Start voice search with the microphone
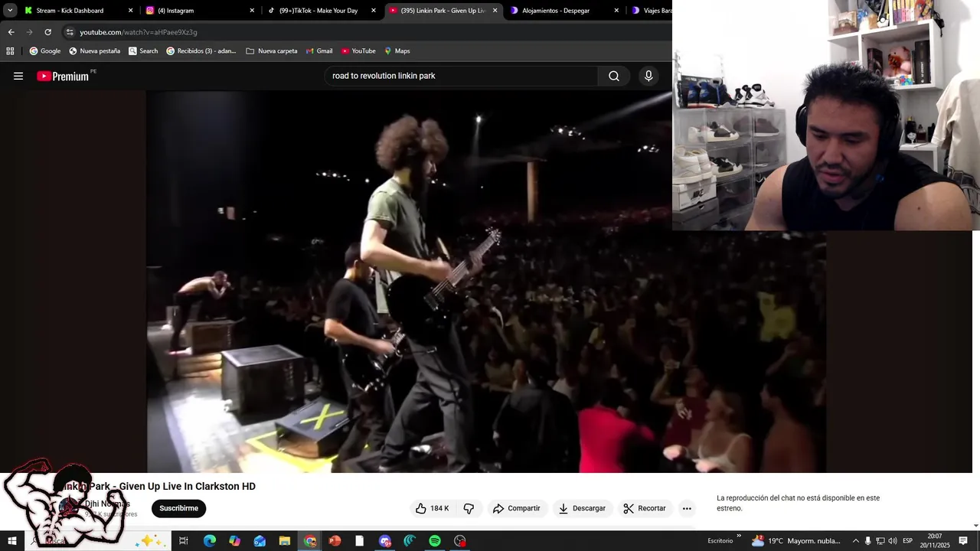This screenshot has width=980, height=551. [648, 76]
